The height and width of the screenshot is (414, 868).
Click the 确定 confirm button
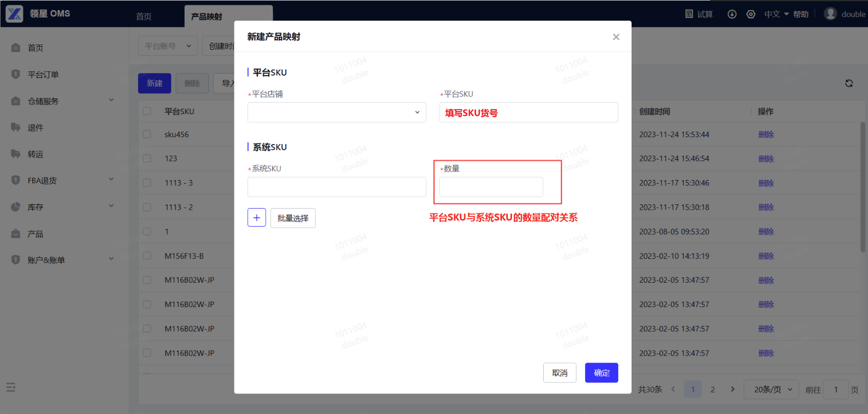point(601,373)
